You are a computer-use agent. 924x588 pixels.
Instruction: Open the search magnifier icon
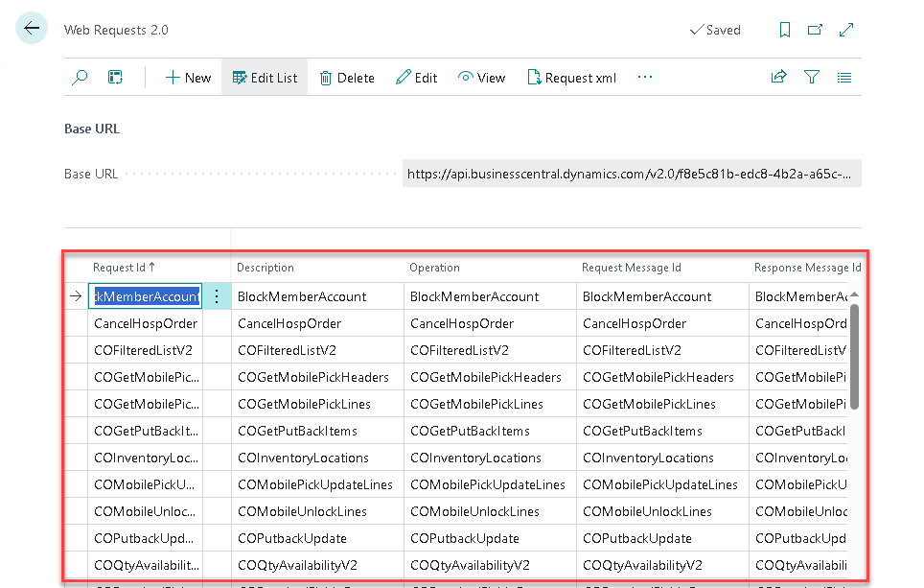point(81,78)
